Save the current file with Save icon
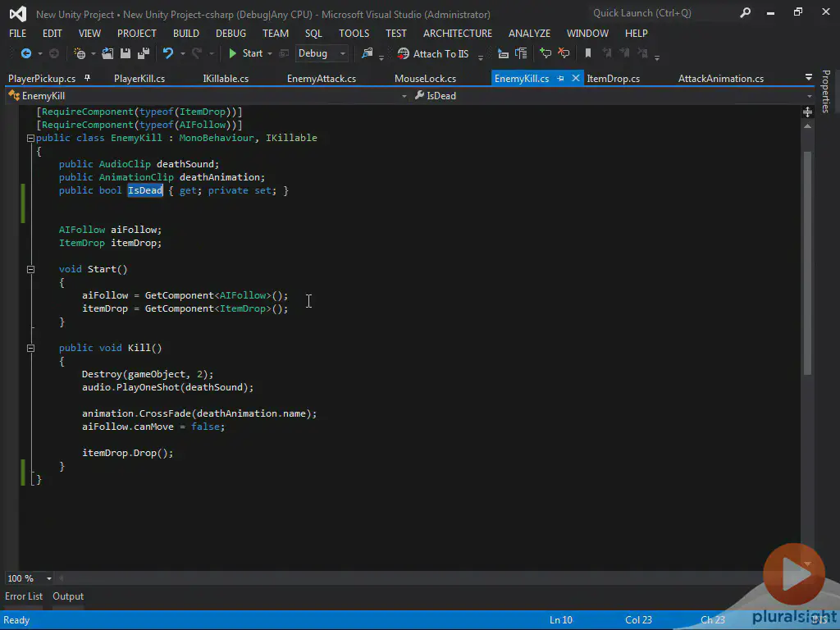 coord(126,53)
